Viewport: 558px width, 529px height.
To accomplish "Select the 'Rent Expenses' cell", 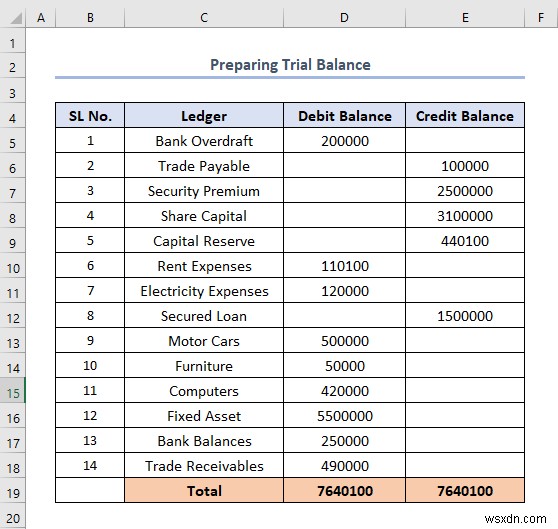I will [x=204, y=265].
